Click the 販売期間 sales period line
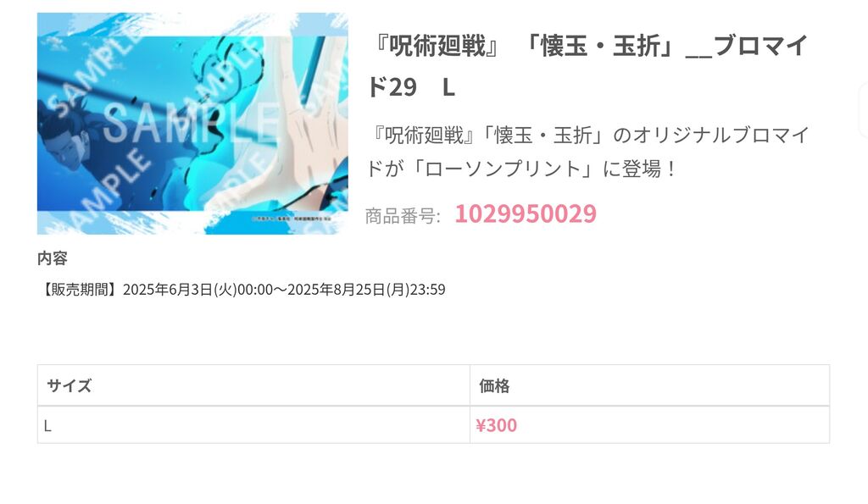 [x=242, y=290]
